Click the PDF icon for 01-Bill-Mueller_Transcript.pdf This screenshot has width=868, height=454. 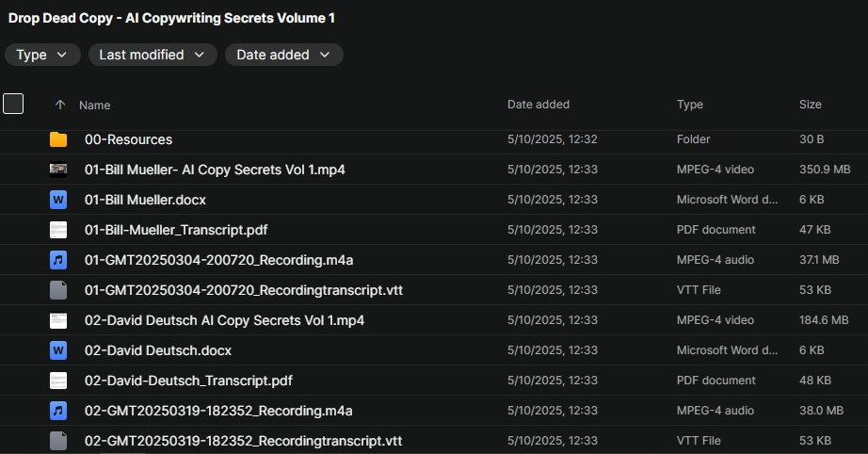click(58, 230)
